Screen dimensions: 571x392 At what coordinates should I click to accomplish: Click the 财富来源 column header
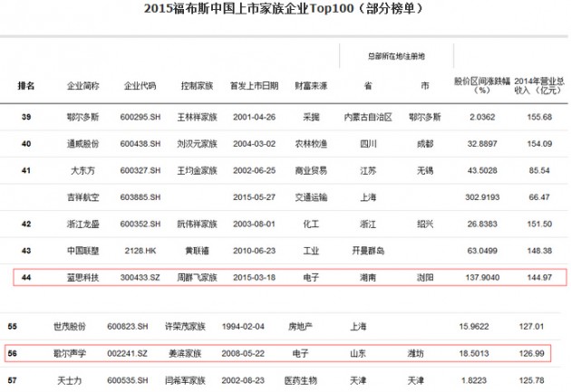tap(311, 86)
